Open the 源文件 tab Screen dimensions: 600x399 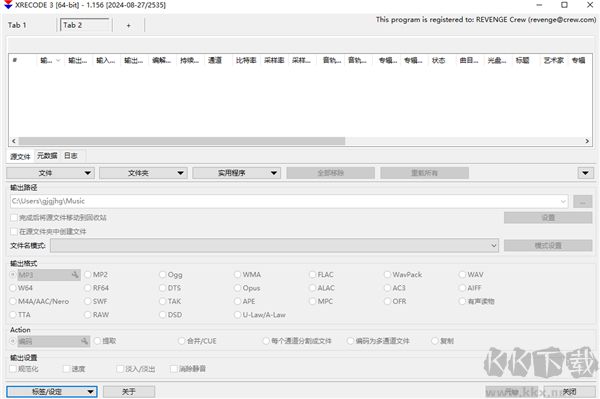[20, 156]
